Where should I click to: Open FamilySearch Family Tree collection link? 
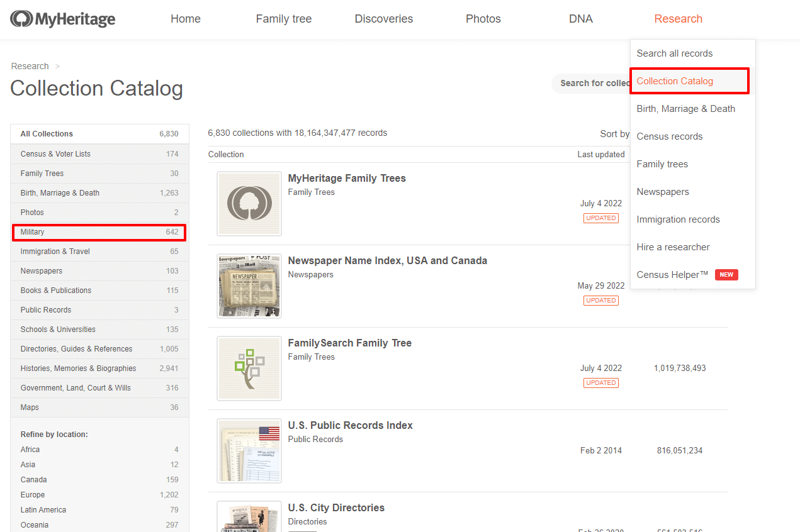pos(350,343)
